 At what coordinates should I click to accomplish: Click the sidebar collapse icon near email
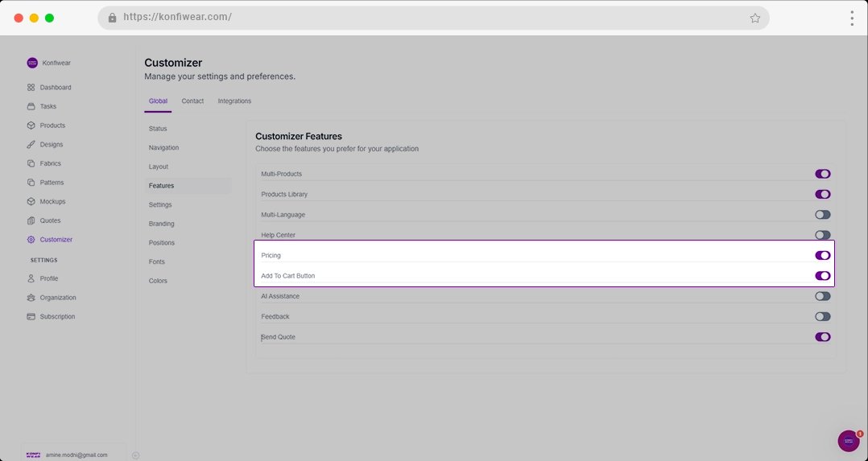[135, 455]
